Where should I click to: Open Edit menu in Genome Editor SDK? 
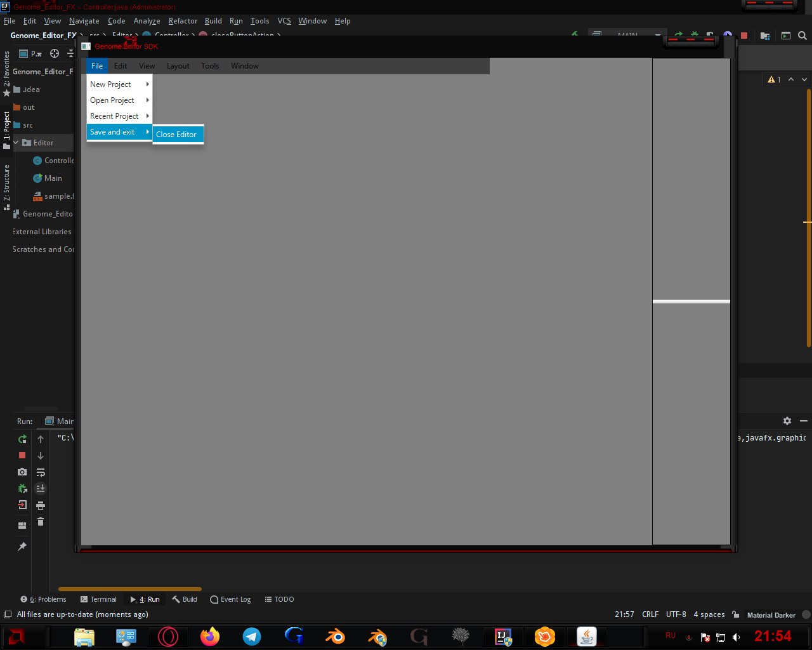pos(121,66)
